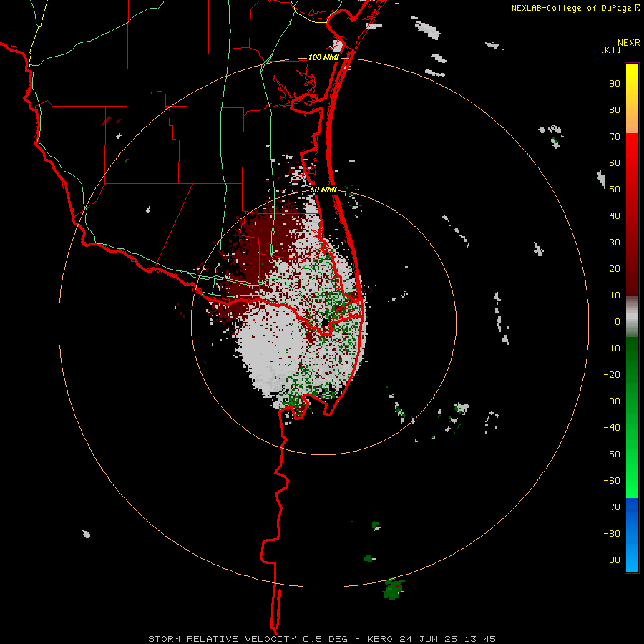Click the "-80" value on velocity scale
This screenshot has height=644, width=644.
pos(612,534)
